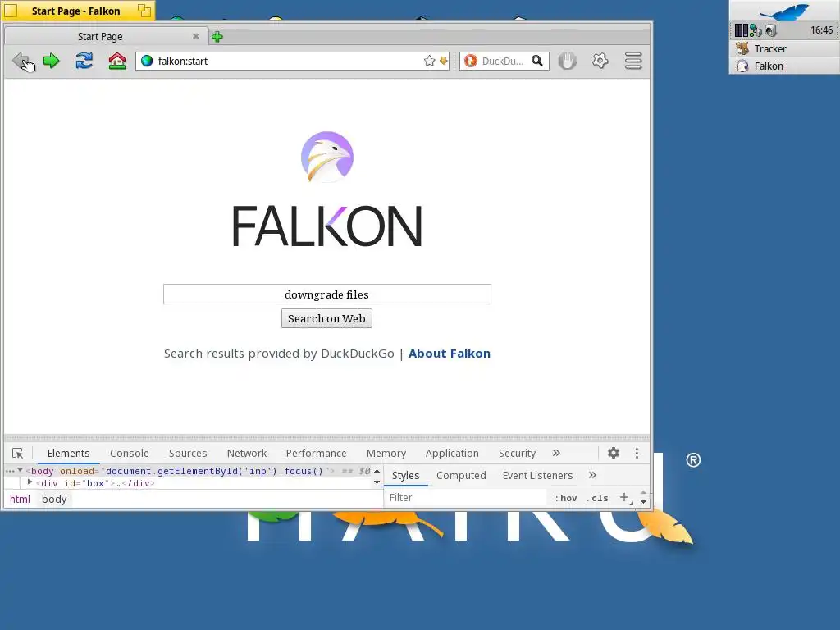Select the body breadcrumb
Screen dimensions: 840x630
[54, 500]
